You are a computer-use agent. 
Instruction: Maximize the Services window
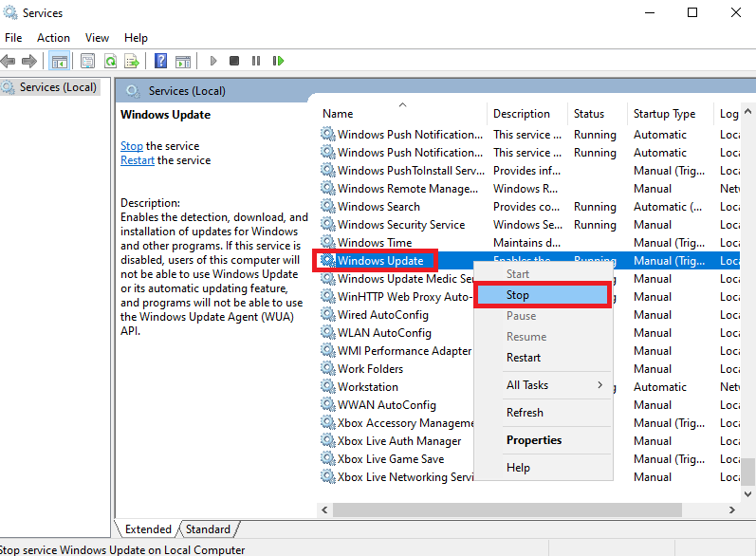point(692,12)
